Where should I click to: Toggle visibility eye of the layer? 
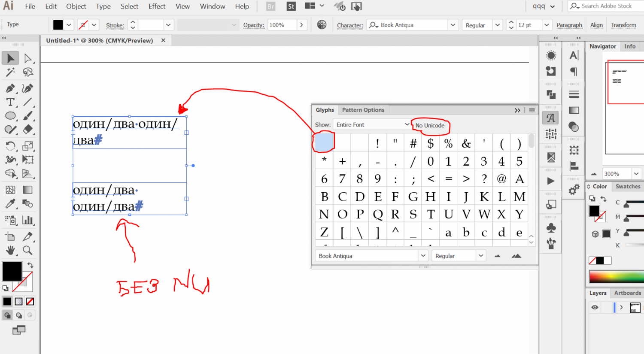[595, 307]
